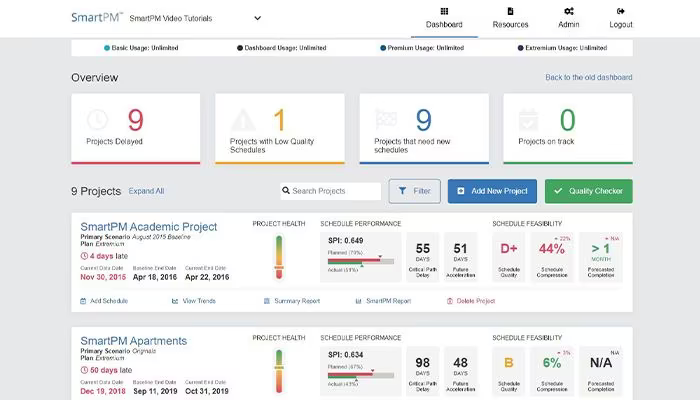700x400 pixels.
Task: Open the Filter button
Action: coord(414,191)
